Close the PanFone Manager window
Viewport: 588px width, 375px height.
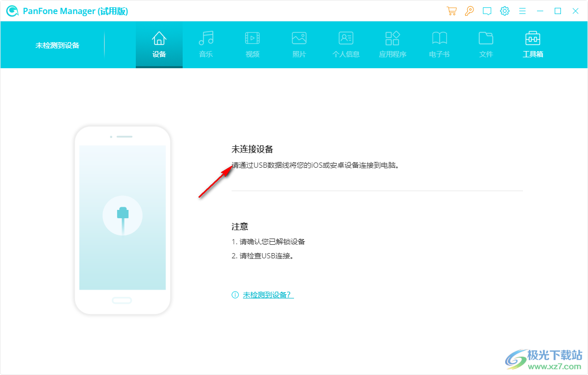click(575, 11)
